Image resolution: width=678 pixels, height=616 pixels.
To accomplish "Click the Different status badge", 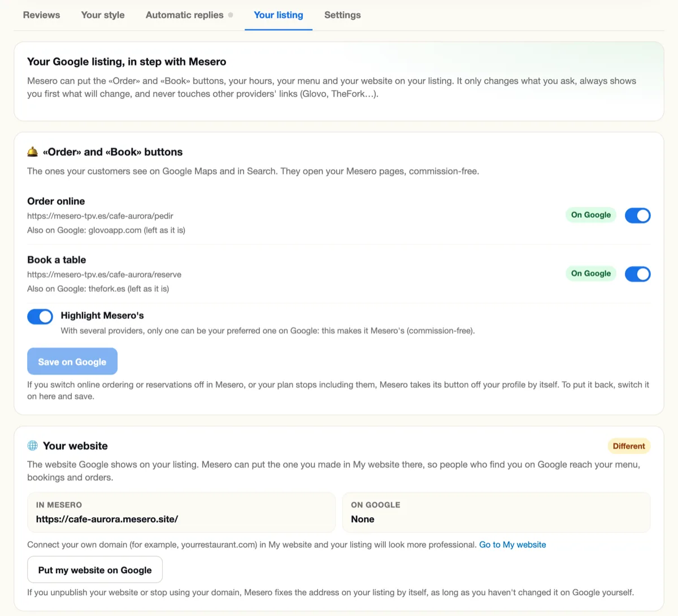I will [x=629, y=446].
